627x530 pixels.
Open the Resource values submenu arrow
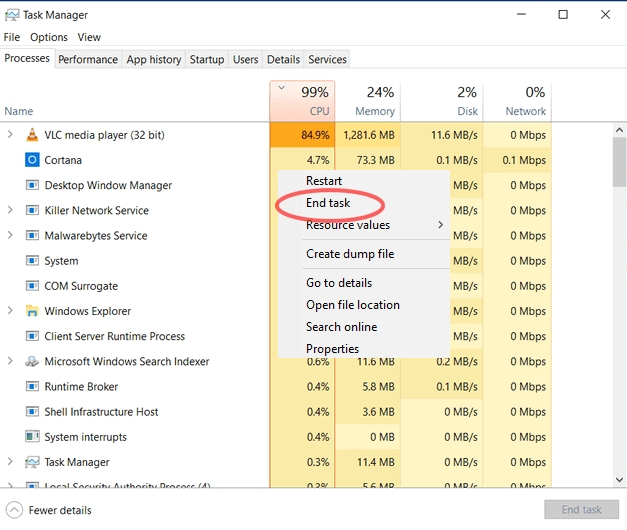click(x=440, y=225)
